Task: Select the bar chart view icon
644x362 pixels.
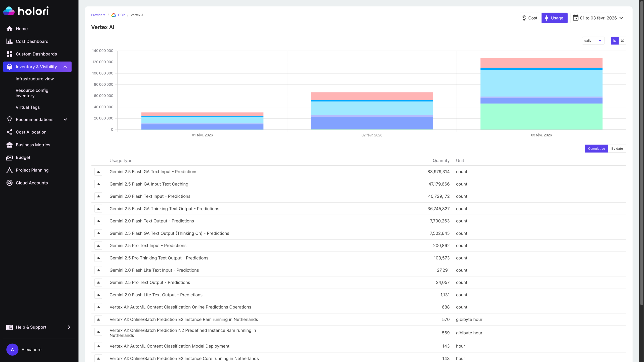Action: coord(615,40)
